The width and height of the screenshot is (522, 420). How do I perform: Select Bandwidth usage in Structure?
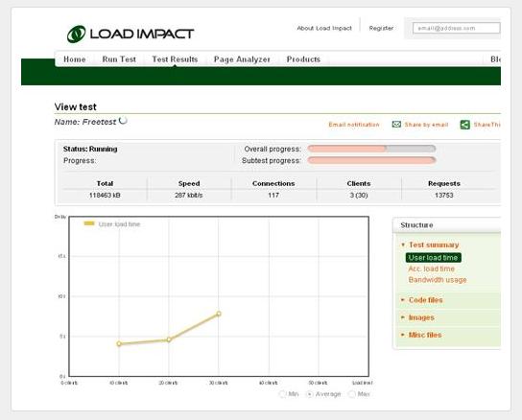(438, 280)
